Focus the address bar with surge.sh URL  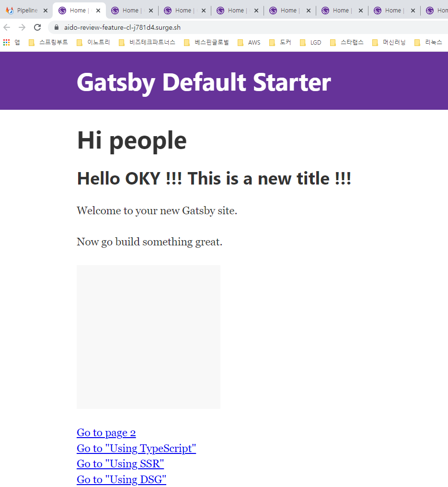coord(248,27)
